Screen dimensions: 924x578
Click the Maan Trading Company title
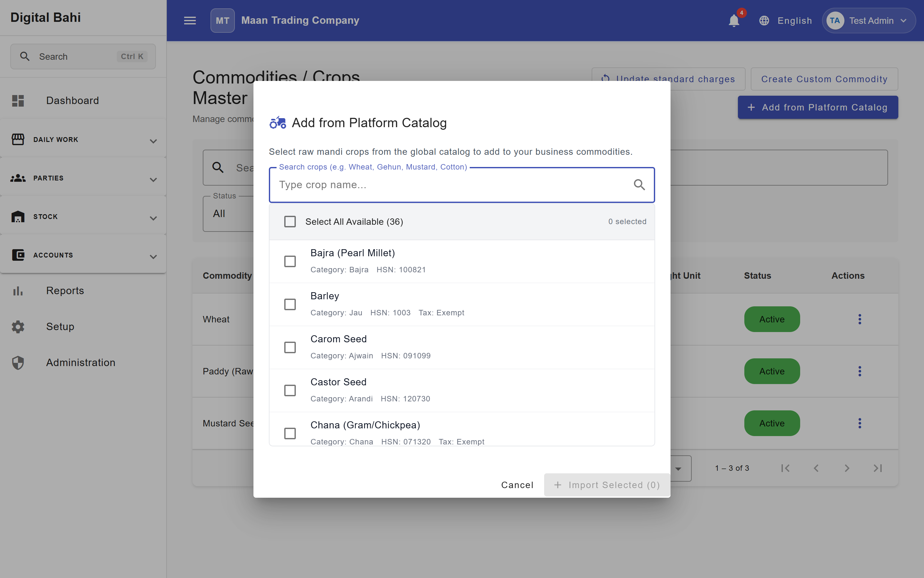(300, 21)
